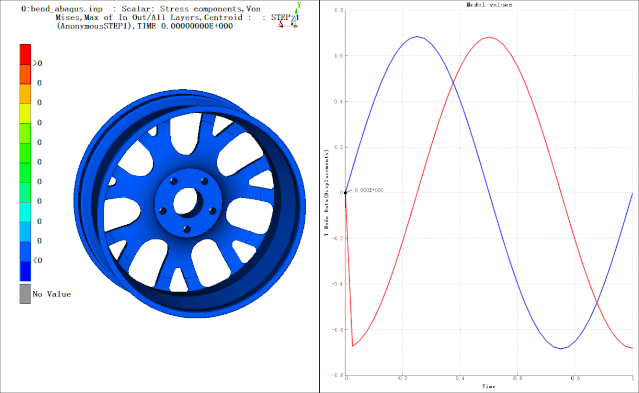Click the XYZ axis triad icon
639x393 pixels.
(290, 16)
